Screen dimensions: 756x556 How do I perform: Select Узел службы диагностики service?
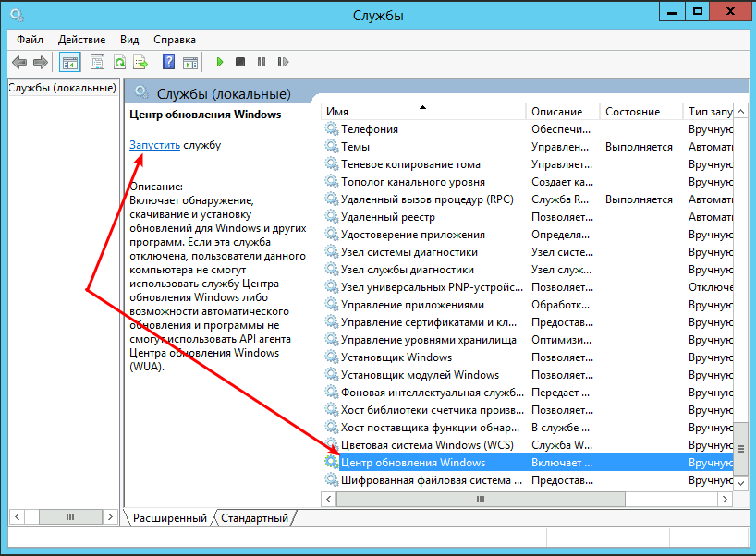[528, 270]
